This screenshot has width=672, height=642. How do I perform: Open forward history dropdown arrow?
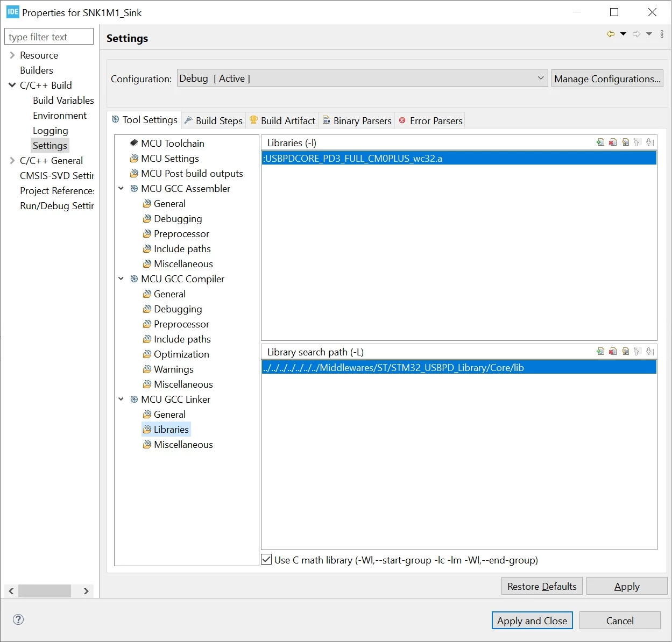tap(649, 34)
